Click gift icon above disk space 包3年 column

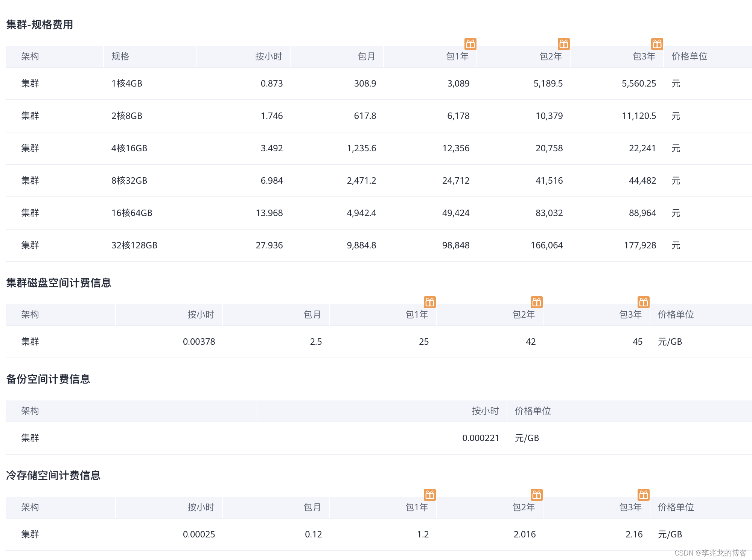click(643, 302)
